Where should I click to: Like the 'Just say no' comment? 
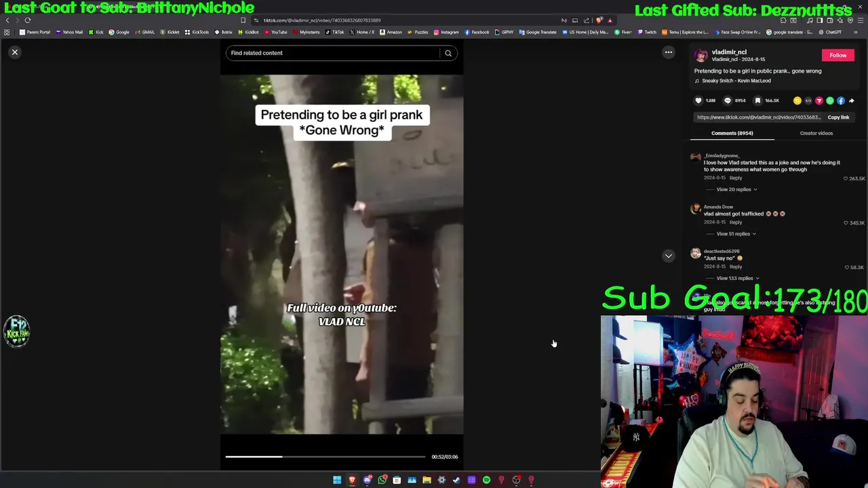pos(846,267)
